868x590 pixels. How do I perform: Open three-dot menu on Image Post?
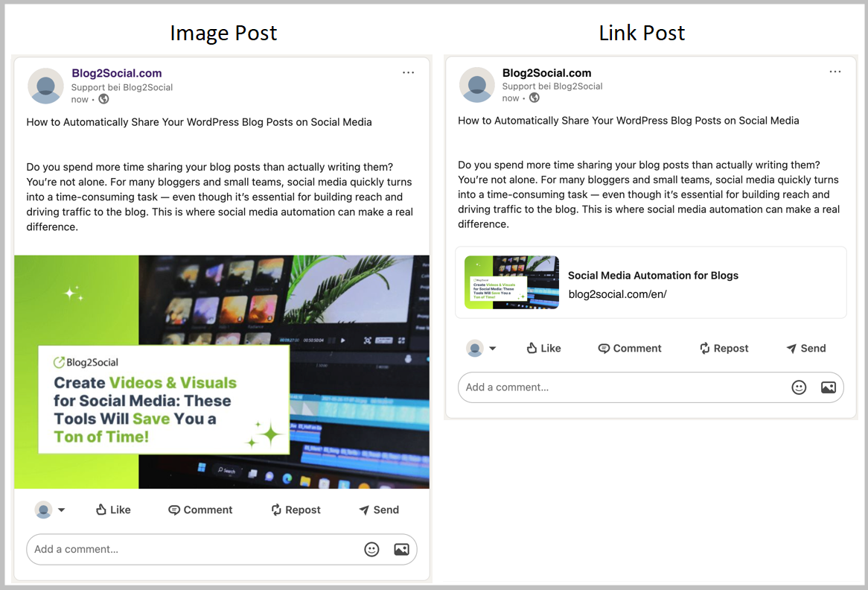pos(408,73)
